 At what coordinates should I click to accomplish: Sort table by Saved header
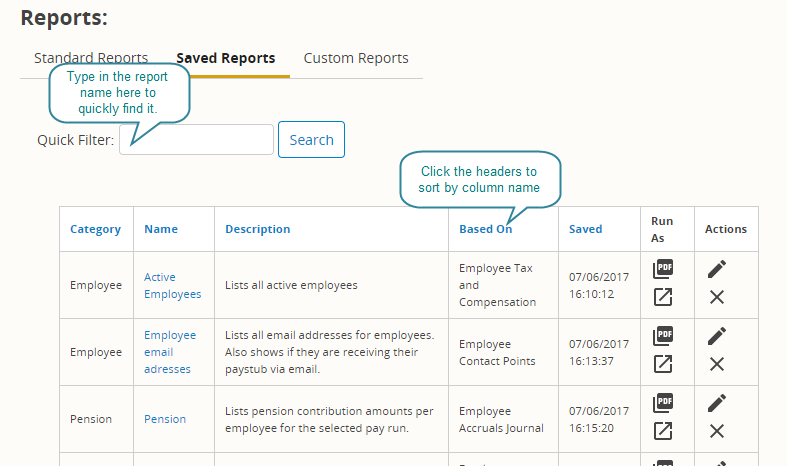click(585, 229)
